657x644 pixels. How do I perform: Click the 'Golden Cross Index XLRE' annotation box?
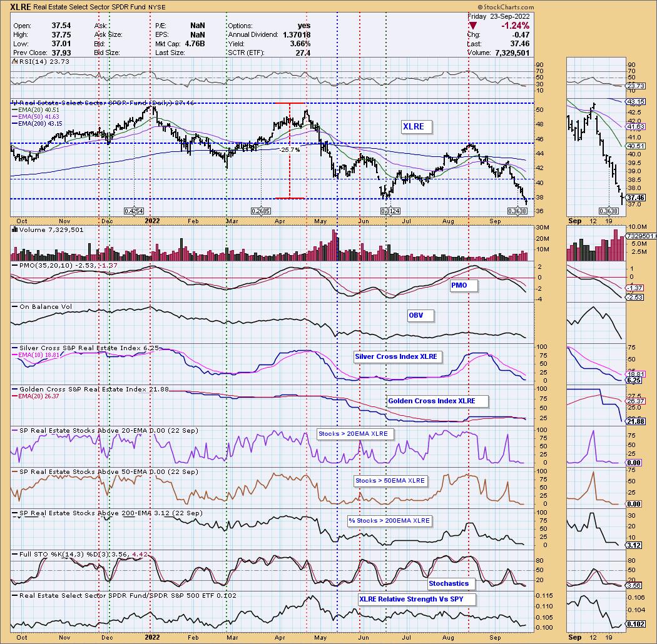pyautogui.click(x=437, y=401)
